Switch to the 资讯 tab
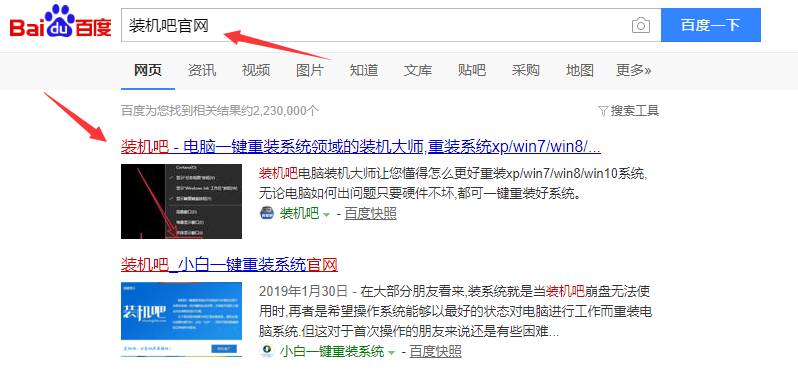798x376 pixels. pyautogui.click(x=202, y=70)
